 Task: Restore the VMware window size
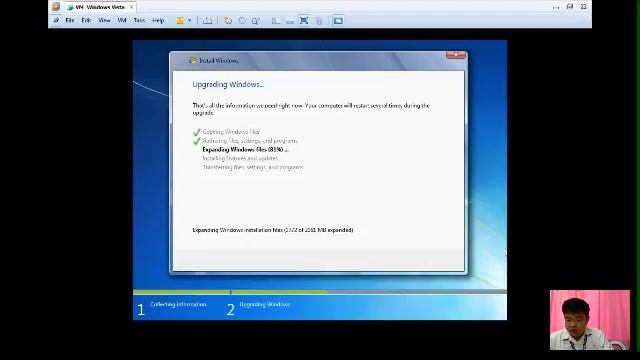point(570,7)
